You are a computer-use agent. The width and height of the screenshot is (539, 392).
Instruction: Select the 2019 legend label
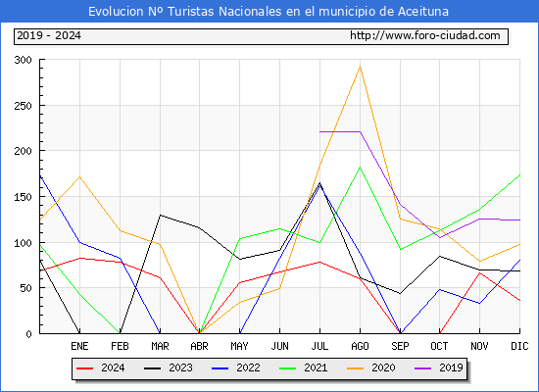[451, 367]
